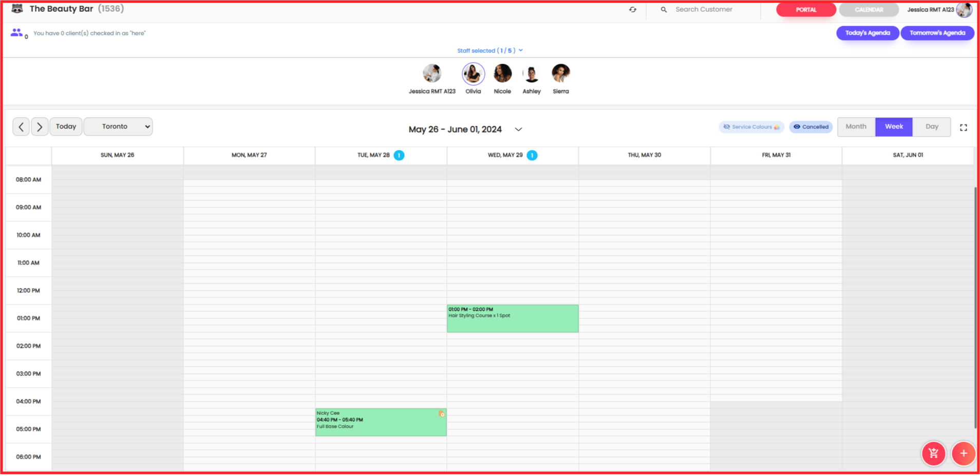
Task: Select staff member Olivia avatar
Action: tap(473, 73)
